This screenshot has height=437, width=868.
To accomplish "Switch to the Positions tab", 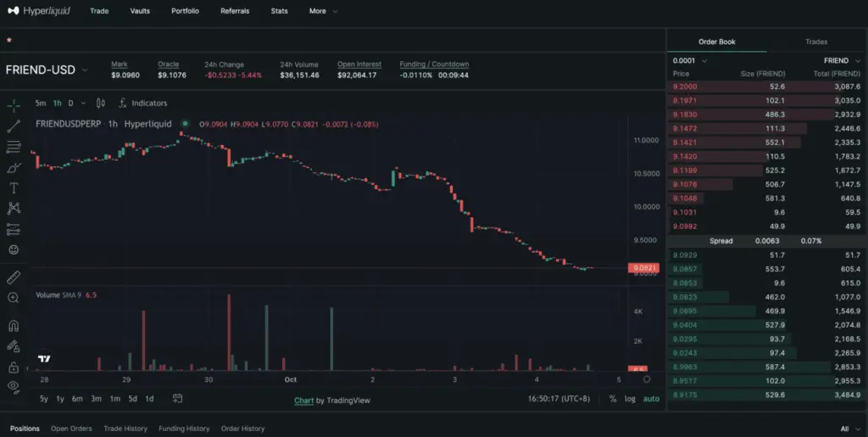I will (25, 429).
